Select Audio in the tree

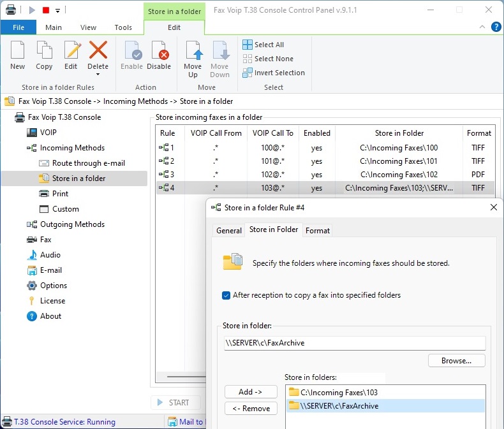click(43, 255)
